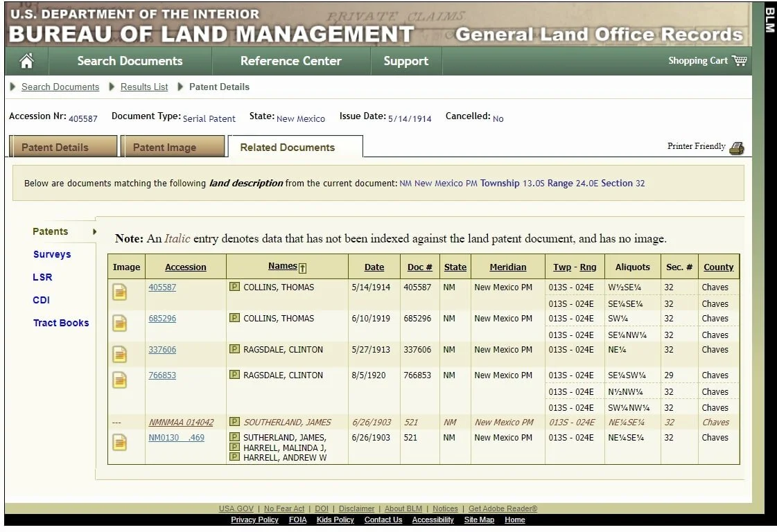Open the USA.GOV footer link

click(236, 508)
